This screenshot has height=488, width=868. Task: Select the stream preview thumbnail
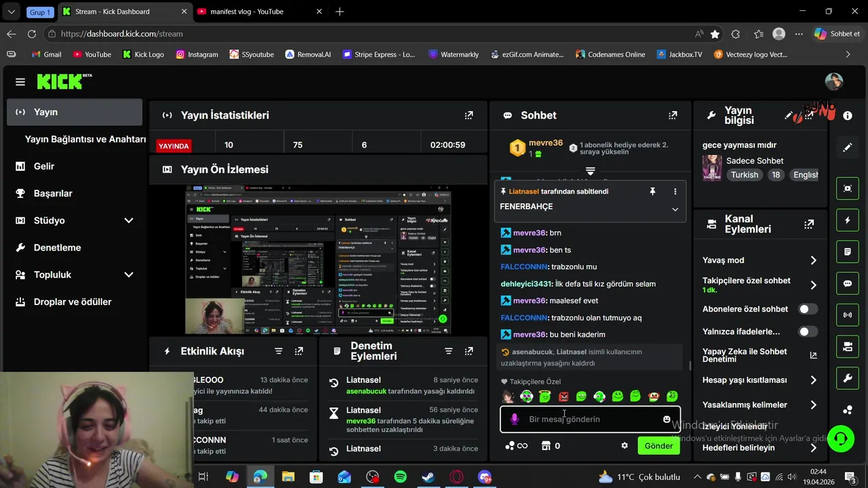(x=318, y=260)
